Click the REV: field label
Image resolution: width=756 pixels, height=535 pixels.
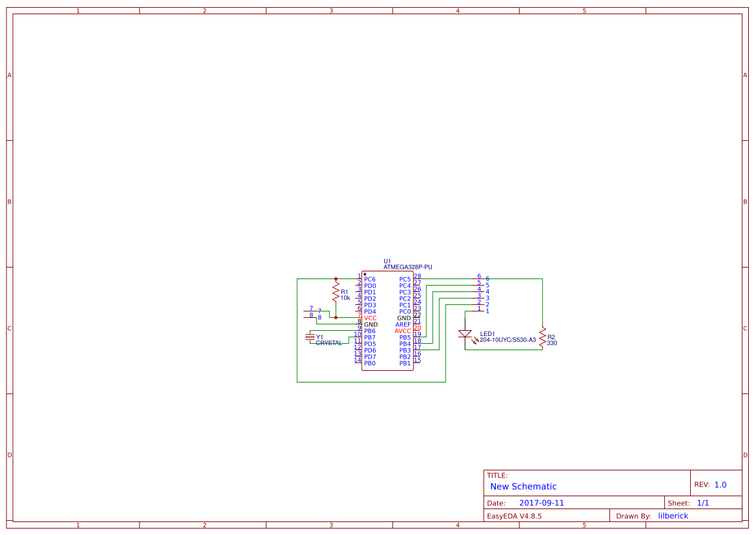pos(702,485)
